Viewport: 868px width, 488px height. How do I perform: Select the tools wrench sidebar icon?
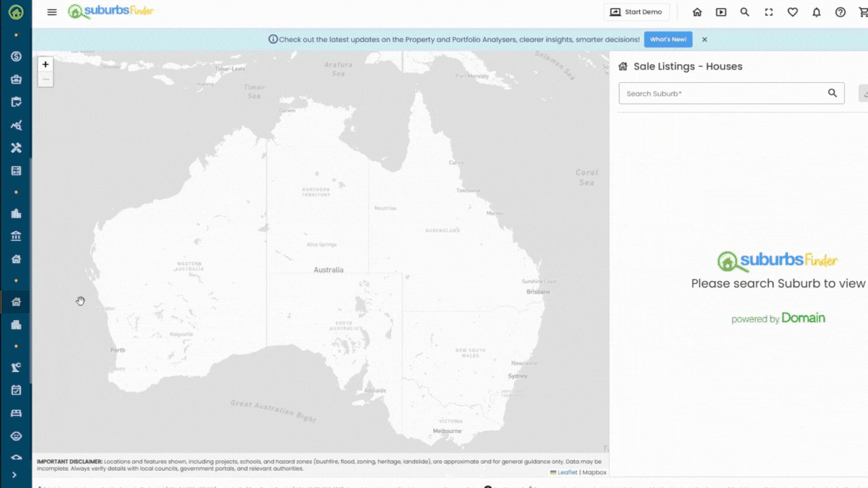16,148
